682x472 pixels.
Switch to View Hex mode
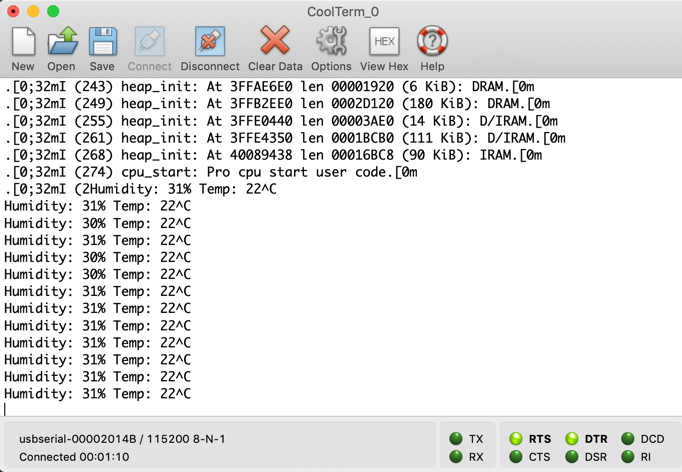point(384,42)
